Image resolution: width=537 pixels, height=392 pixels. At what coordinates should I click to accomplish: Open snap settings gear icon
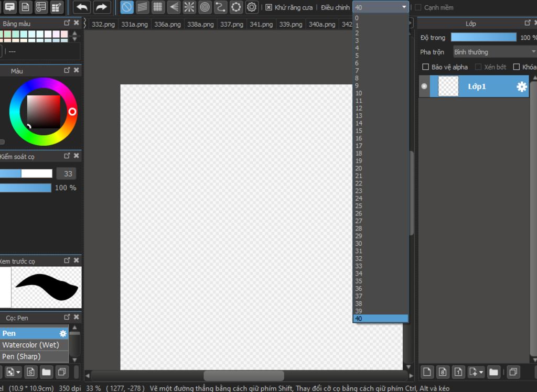(252, 7)
